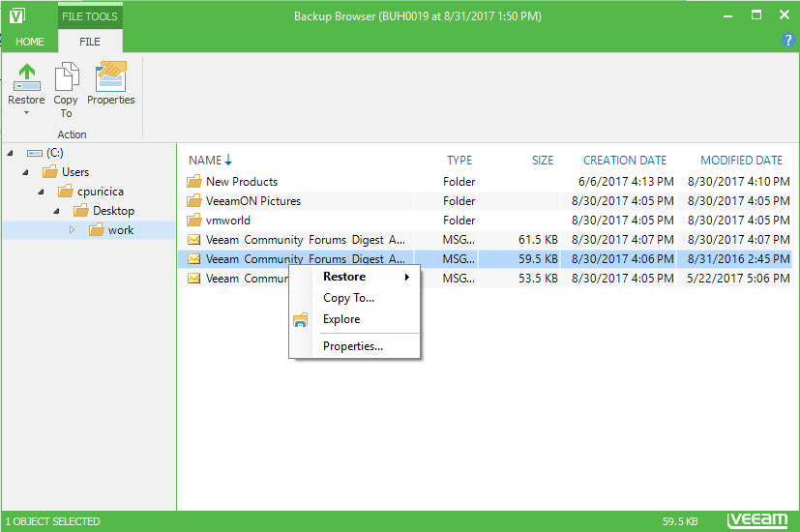Image resolution: width=800 pixels, height=532 pixels.
Task: Open Properties from the ribbon
Action: (x=110, y=77)
